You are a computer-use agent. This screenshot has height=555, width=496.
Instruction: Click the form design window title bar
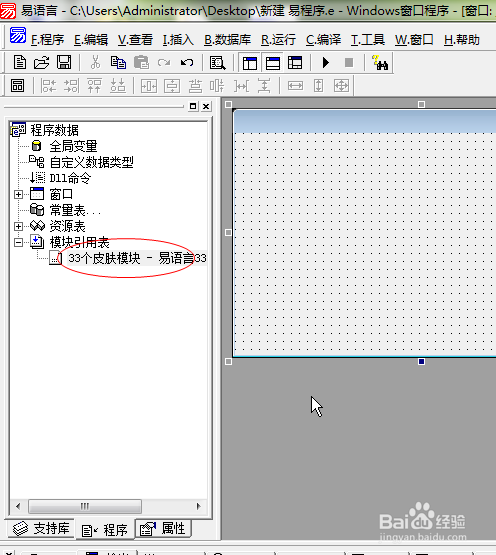pos(365,121)
